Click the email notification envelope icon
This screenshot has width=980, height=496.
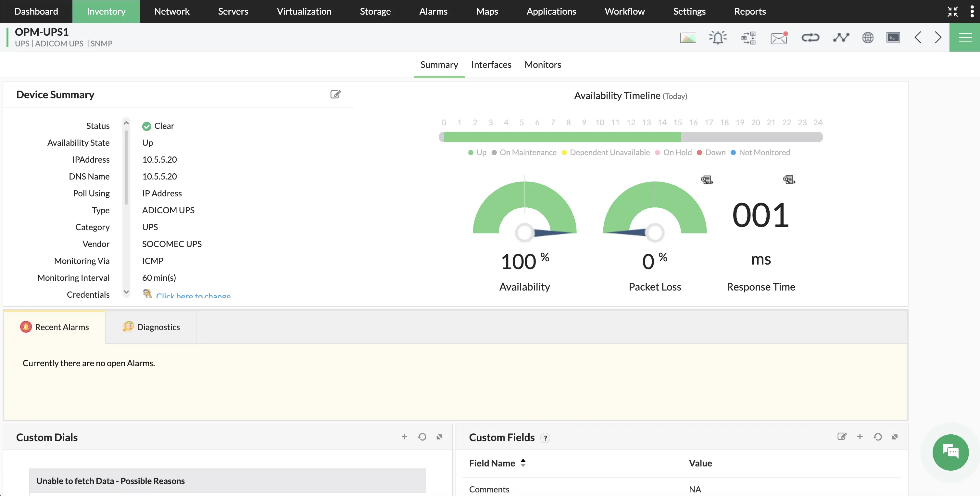coord(779,38)
